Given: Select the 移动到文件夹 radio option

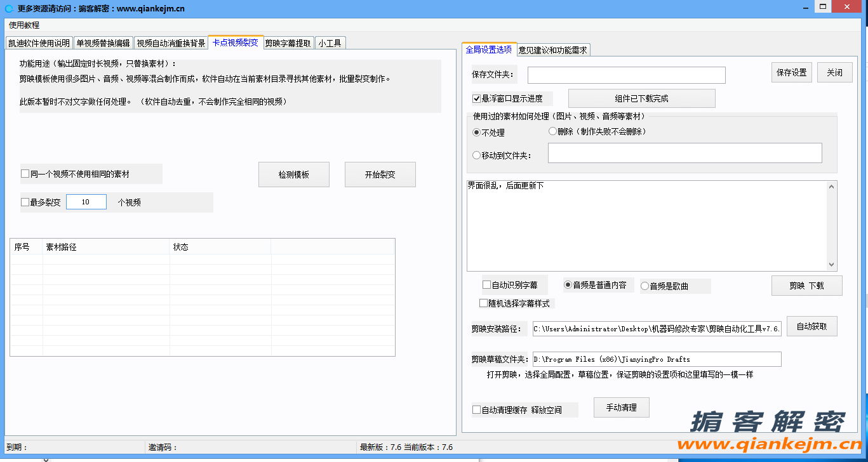Looking at the screenshot, I should click(477, 155).
